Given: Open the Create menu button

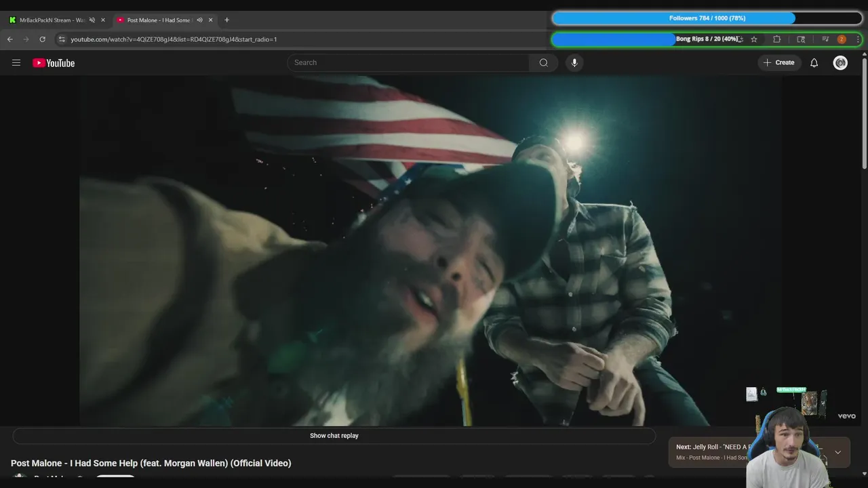Looking at the screenshot, I should coord(779,62).
